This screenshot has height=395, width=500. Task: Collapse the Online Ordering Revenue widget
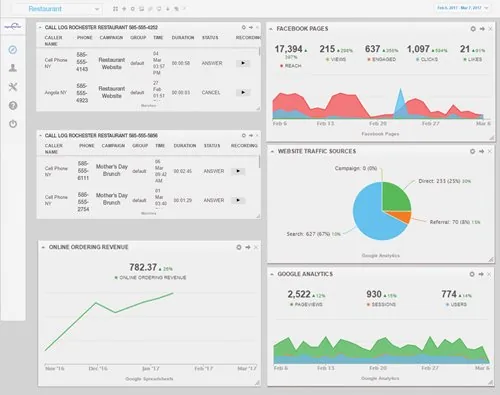coord(43,247)
